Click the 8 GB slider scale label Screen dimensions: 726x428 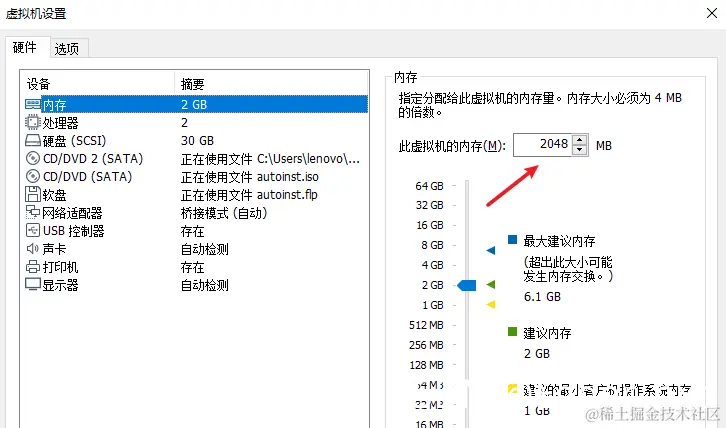(x=432, y=245)
